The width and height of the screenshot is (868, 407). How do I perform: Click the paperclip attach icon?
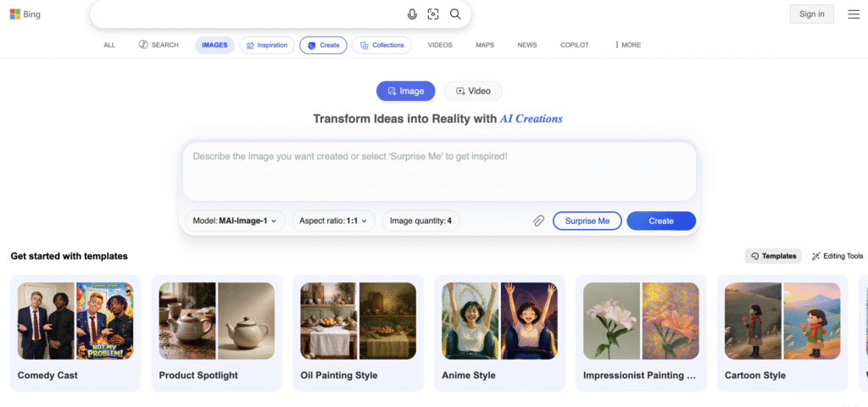pos(538,221)
